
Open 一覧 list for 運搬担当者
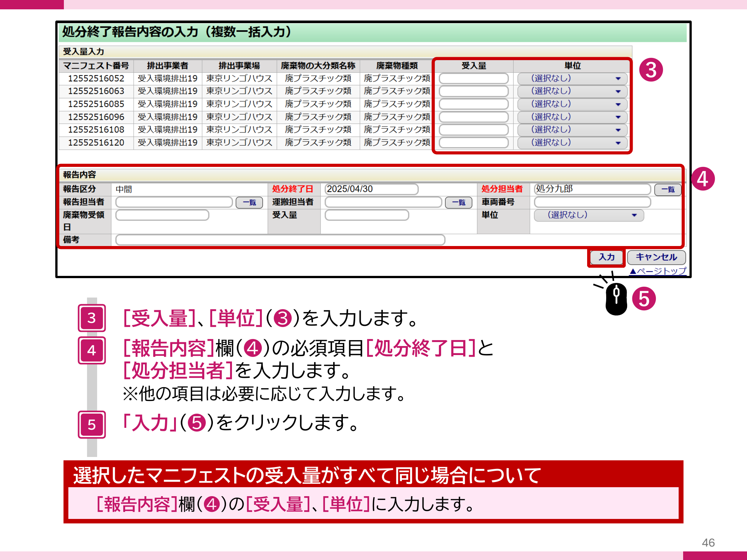point(459,202)
